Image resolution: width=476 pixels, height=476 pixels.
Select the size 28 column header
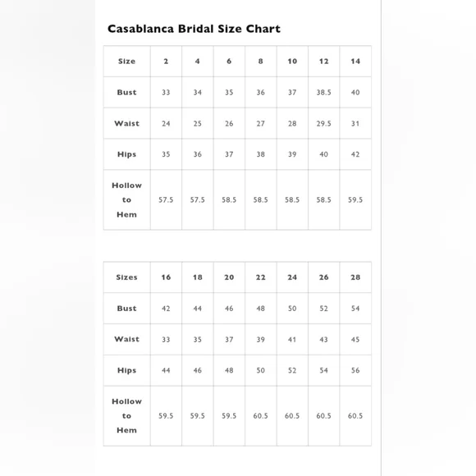click(x=355, y=277)
